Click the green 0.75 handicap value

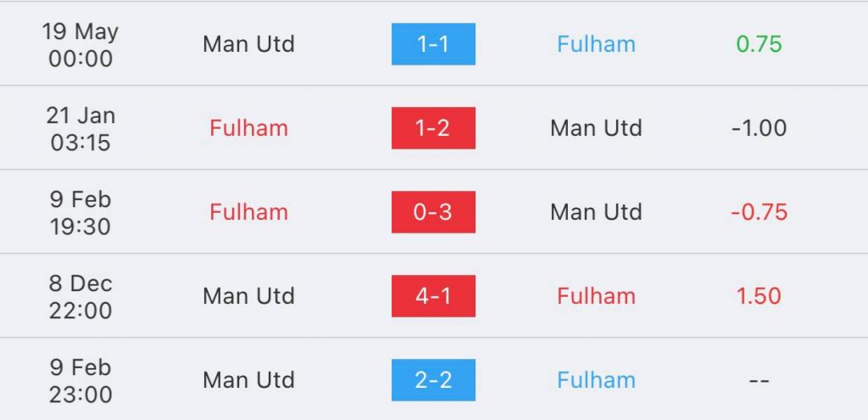pos(759,44)
